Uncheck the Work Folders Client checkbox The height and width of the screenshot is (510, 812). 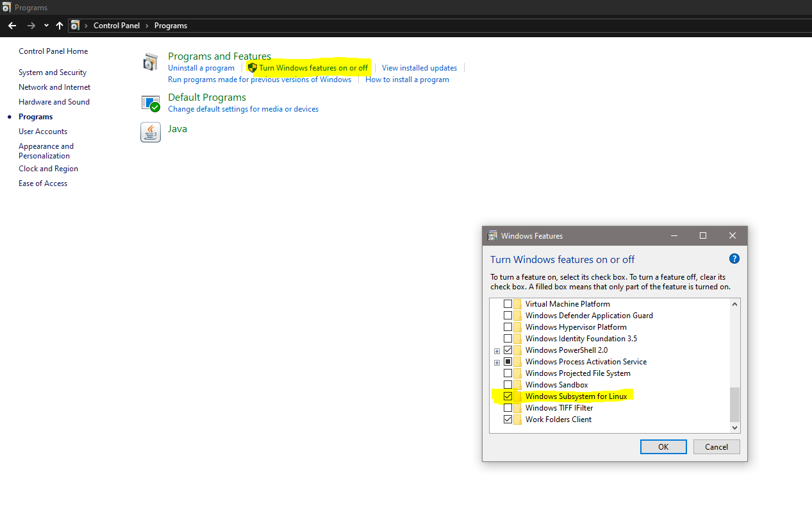508,420
